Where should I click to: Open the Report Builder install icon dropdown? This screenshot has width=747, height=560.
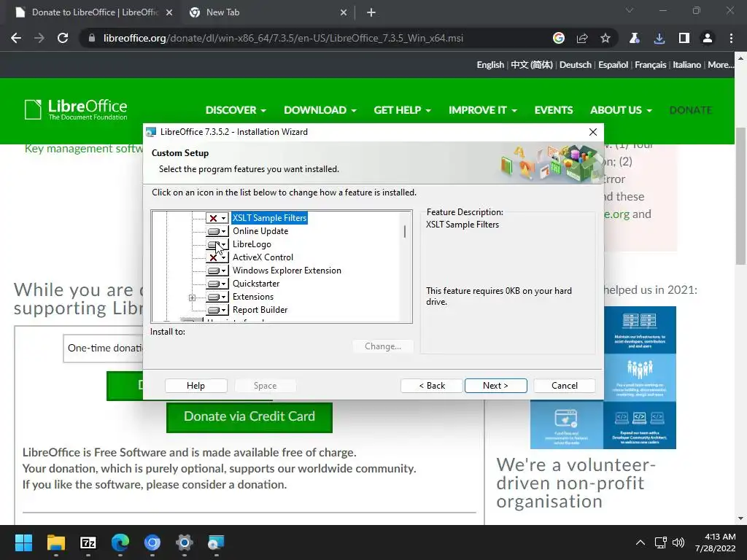[217, 310]
